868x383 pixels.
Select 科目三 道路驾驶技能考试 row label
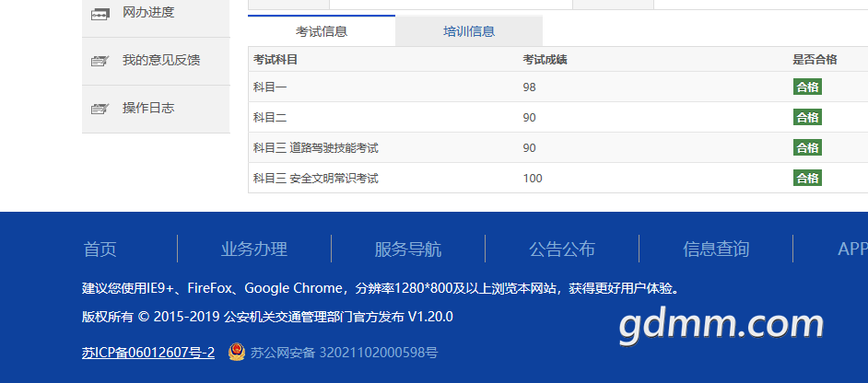click(316, 148)
